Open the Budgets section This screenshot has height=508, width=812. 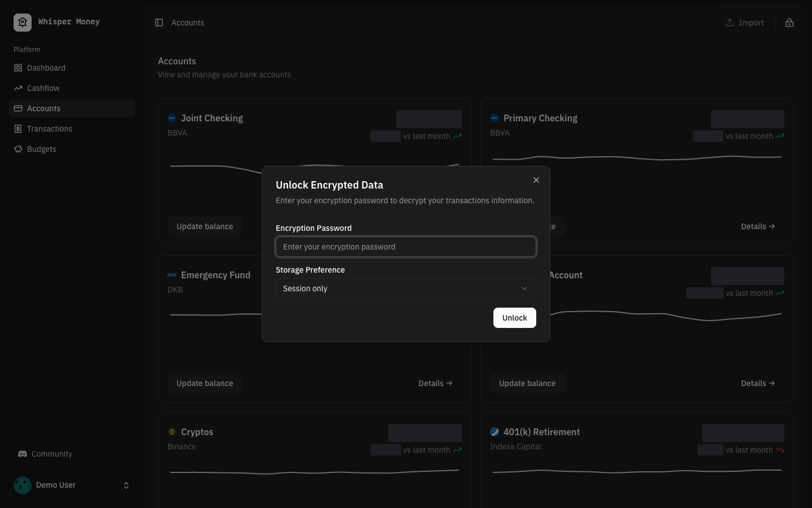coord(41,149)
